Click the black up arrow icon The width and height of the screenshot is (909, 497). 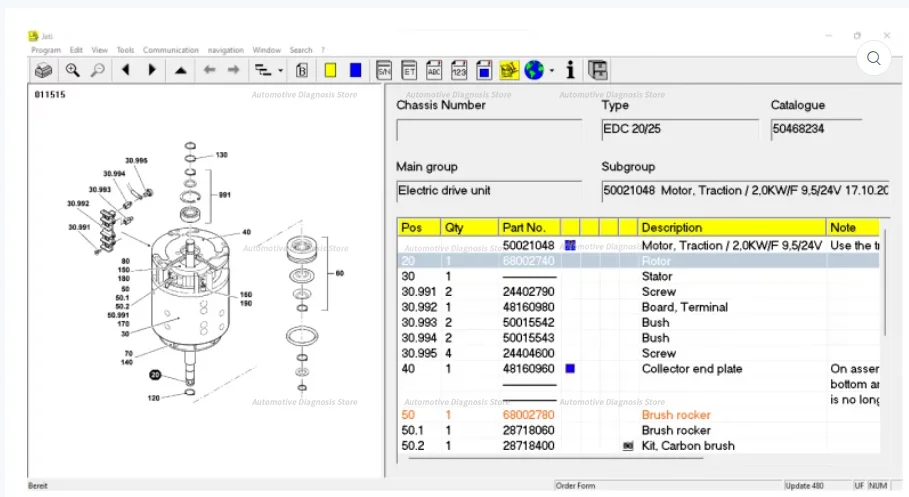181,71
